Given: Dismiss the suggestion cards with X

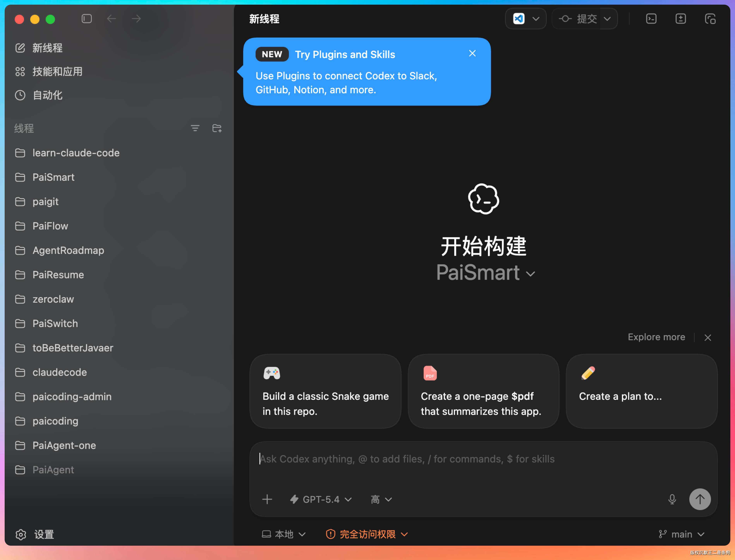Looking at the screenshot, I should coord(708,338).
